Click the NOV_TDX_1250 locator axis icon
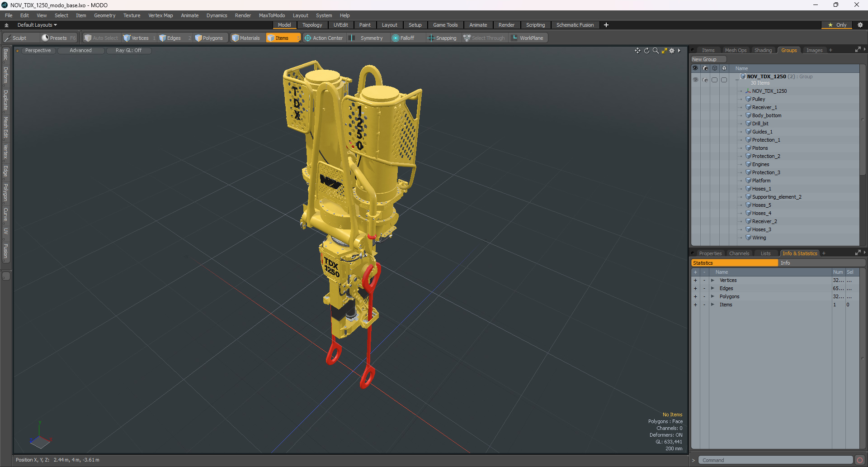 pyautogui.click(x=748, y=91)
